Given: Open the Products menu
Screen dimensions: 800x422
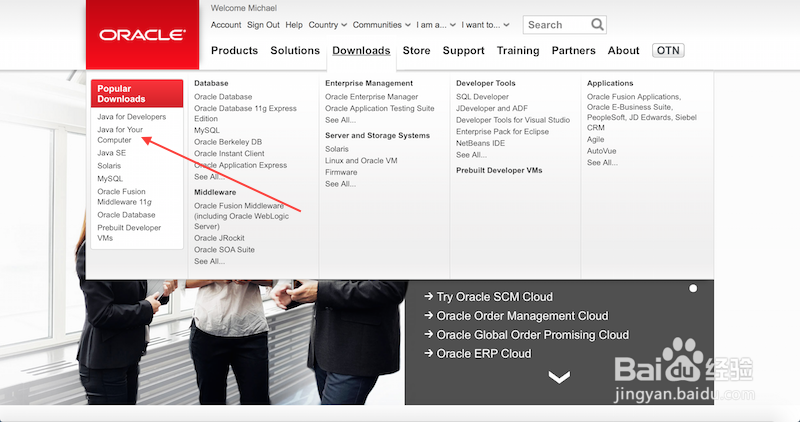Looking at the screenshot, I should pyautogui.click(x=234, y=51).
